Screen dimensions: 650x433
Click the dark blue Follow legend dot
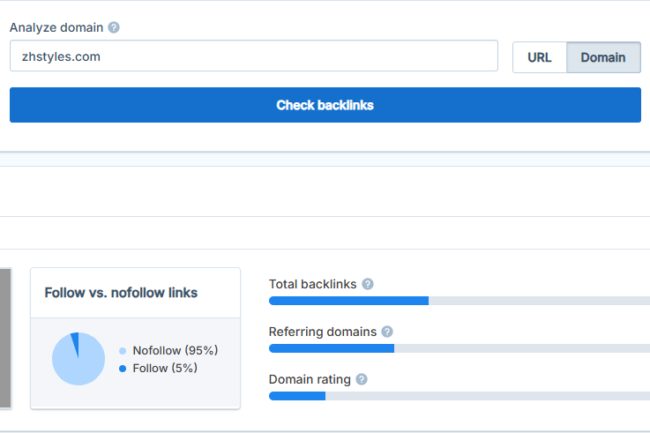pyautogui.click(x=122, y=368)
